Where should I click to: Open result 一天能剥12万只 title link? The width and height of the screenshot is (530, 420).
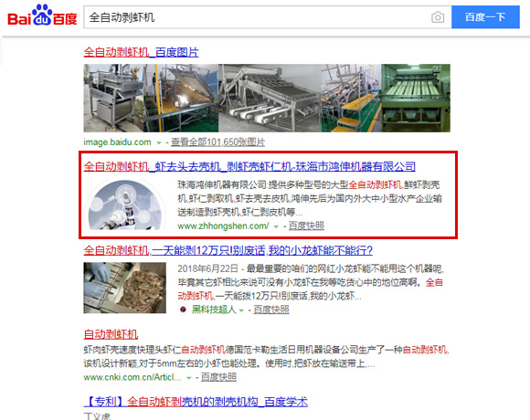click(x=228, y=250)
